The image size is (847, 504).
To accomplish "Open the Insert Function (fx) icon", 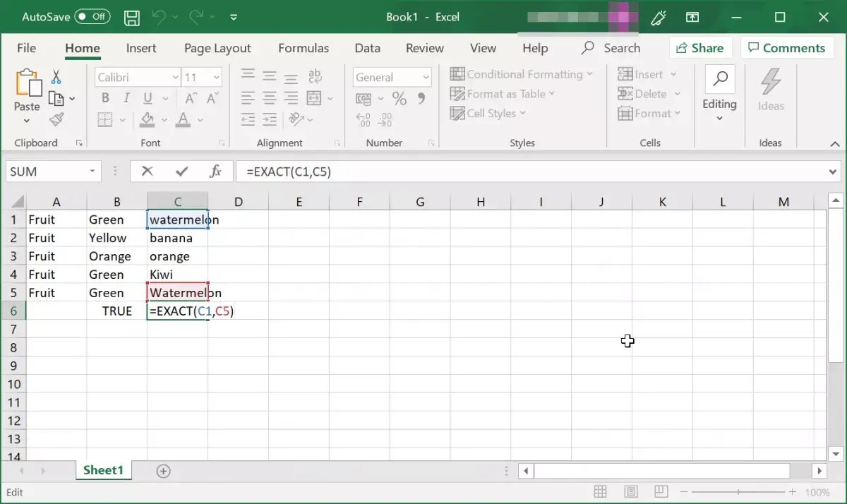I will pyautogui.click(x=217, y=171).
